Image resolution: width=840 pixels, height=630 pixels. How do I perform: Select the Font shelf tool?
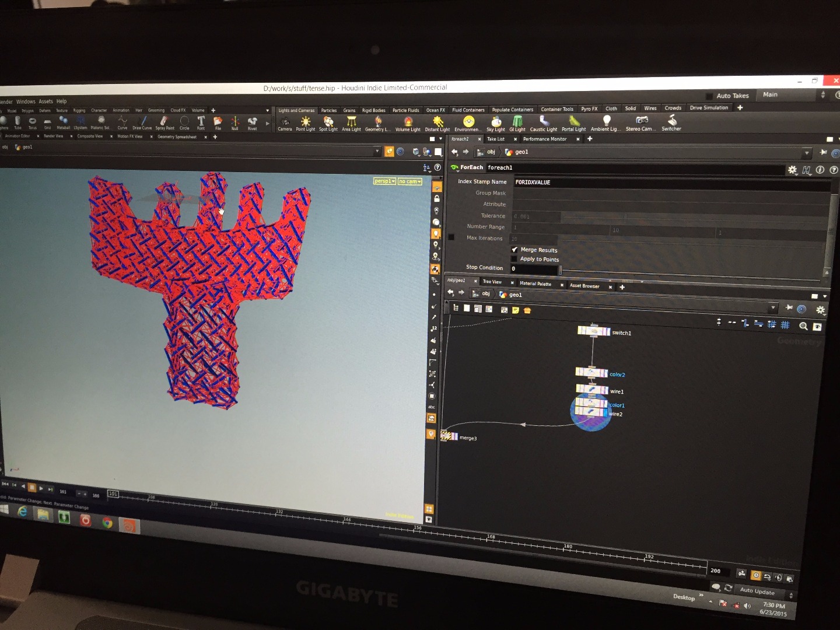coord(201,123)
